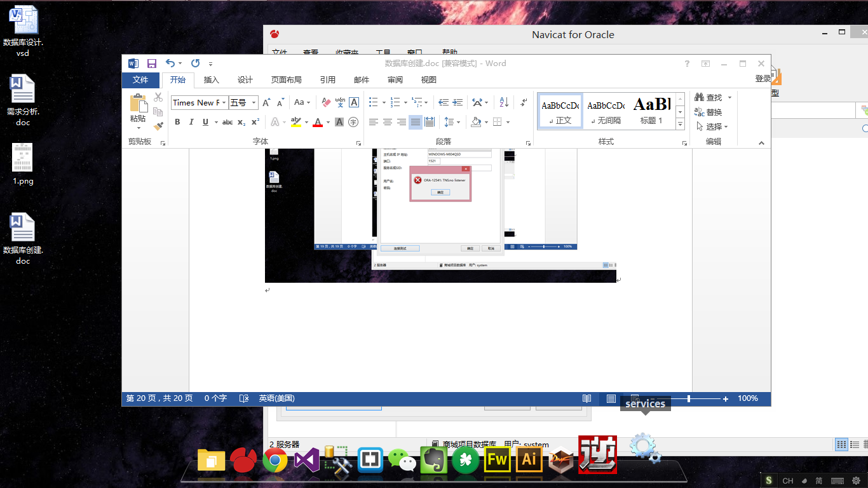Insert enclosed character (circled 字)
Image resolution: width=868 pixels, height=488 pixels.
click(353, 122)
